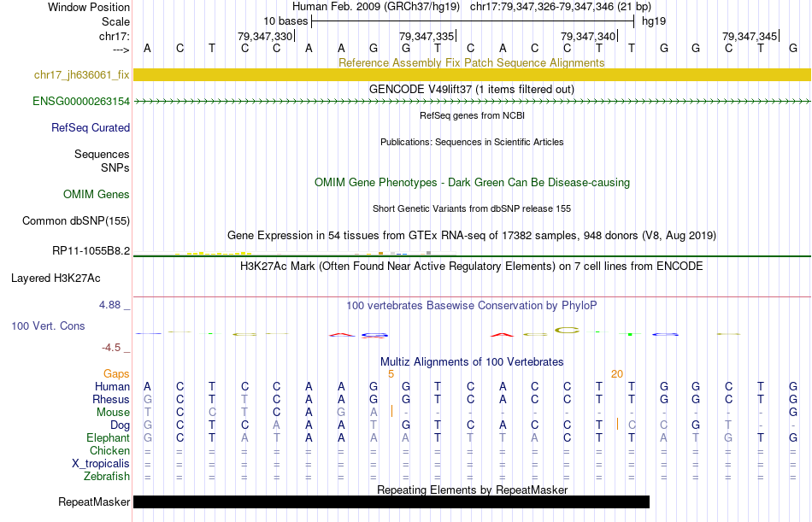Click the chr17_jh636061_fix track label

click(82, 74)
